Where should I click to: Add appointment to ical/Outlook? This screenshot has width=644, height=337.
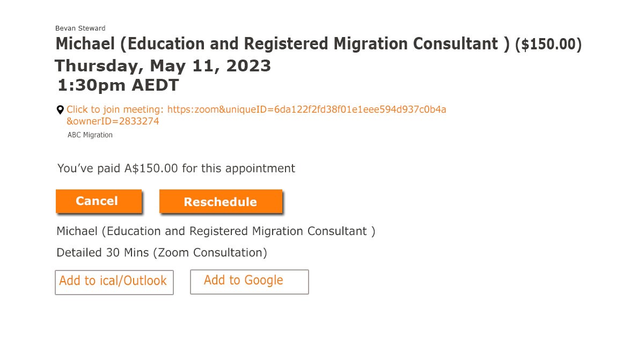114,282
